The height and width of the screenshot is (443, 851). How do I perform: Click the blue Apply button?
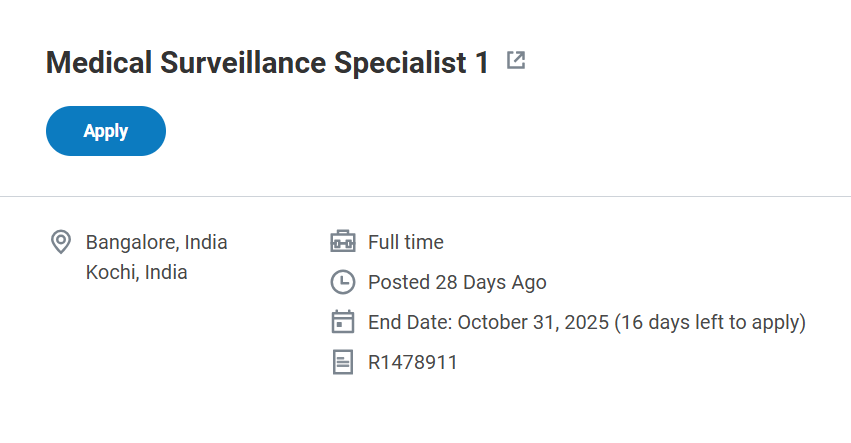click(106, 131)
